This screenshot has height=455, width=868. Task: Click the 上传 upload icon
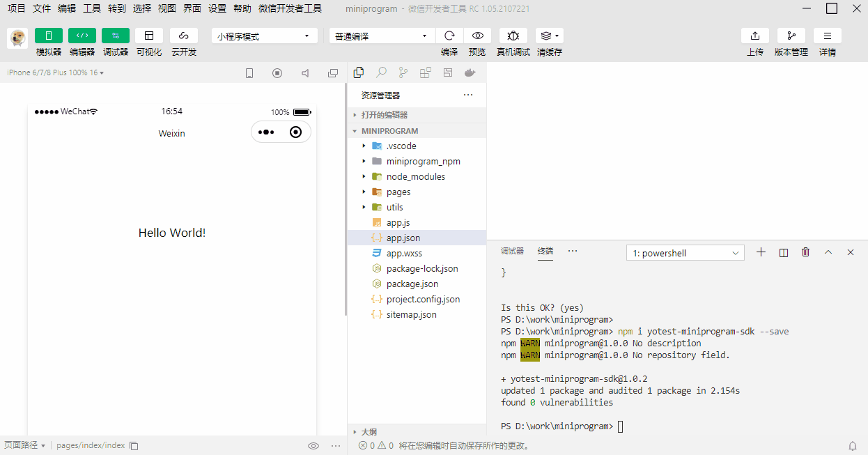pyautogui.click(x=755, y=36)
